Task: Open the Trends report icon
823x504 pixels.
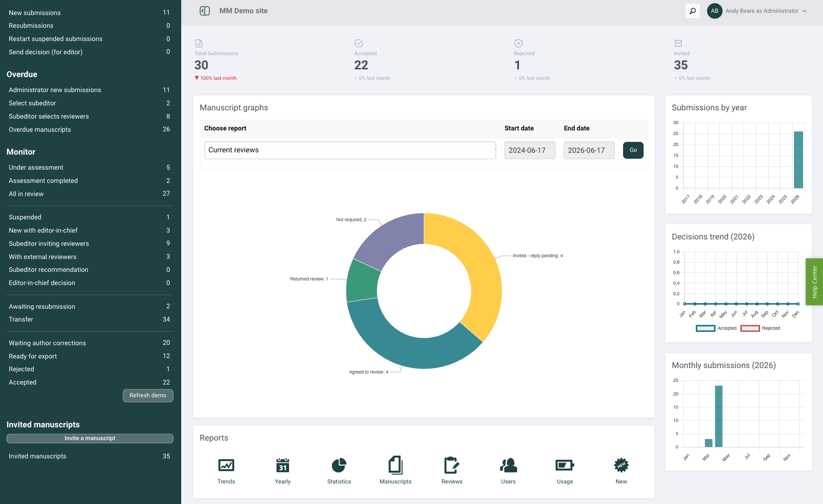Action: [x=226, y=465]
